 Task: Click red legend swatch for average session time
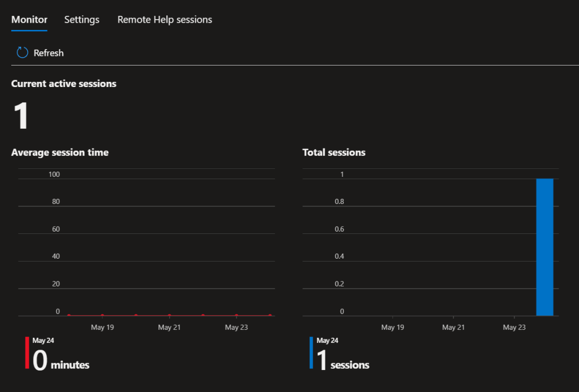tap(27, 353)
